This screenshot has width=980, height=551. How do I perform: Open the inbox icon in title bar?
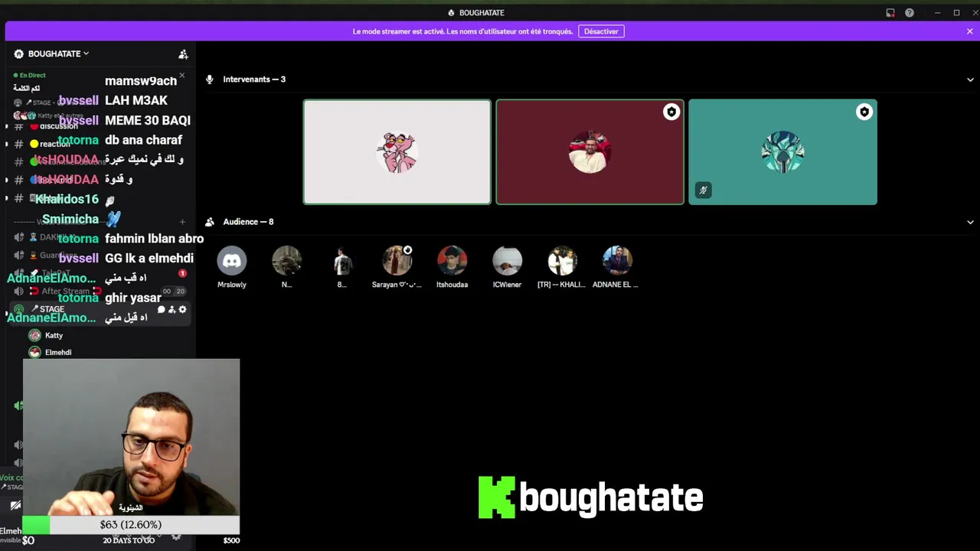click(x=890, y=13)
